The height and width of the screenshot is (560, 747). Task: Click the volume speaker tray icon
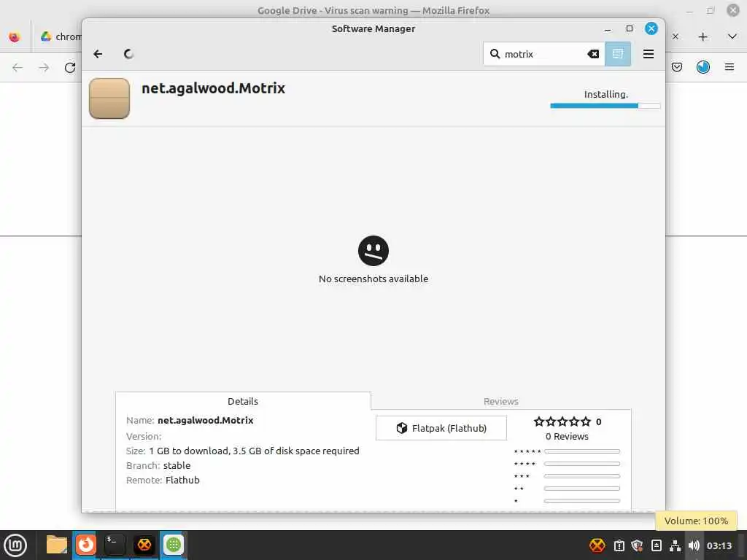click(x=694, y=545)
